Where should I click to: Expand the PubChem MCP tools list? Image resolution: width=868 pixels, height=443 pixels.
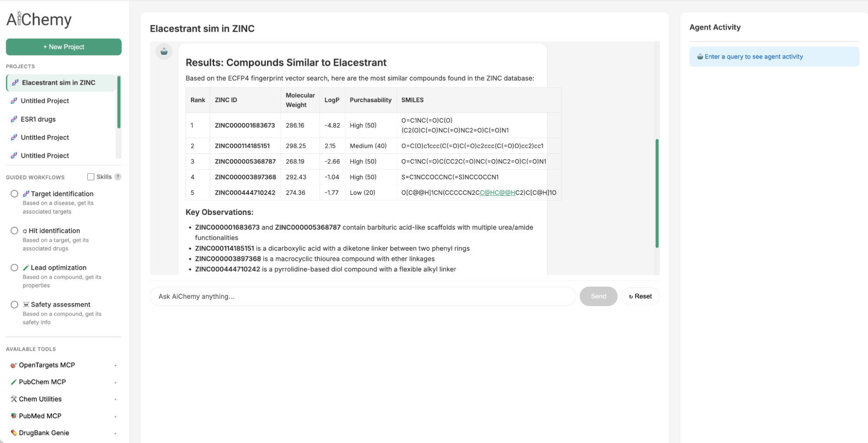(x=115, y=382)
